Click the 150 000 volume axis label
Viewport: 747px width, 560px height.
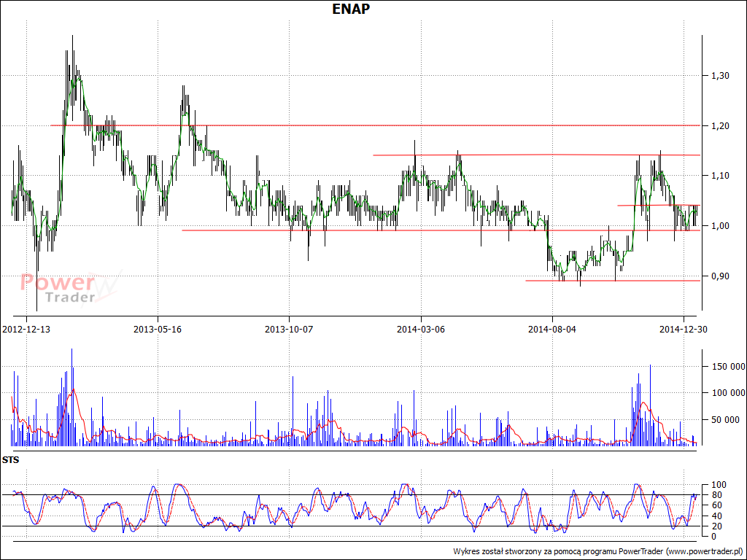tap(728, 366)
